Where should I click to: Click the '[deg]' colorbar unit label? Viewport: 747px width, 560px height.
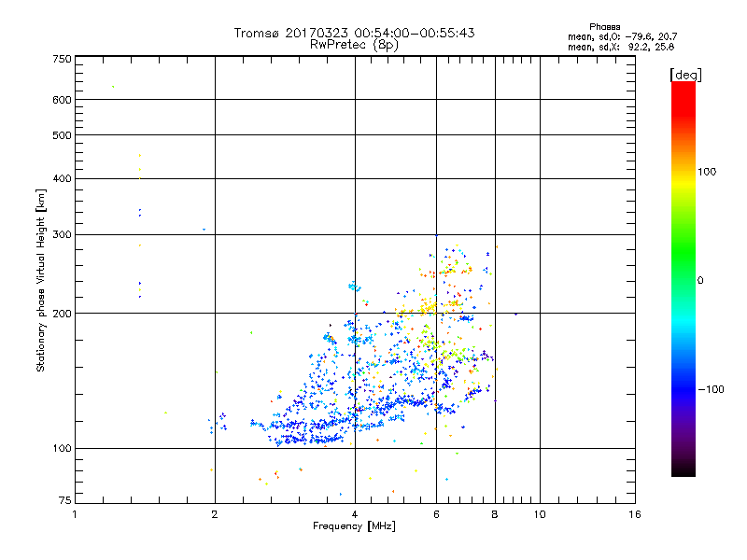coord(685,76)
